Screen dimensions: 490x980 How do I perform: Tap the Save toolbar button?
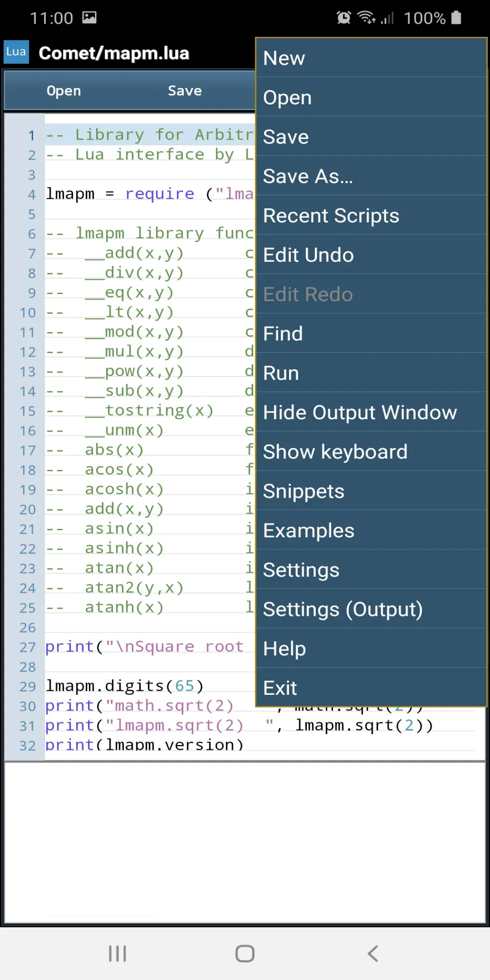pos(185,90)
